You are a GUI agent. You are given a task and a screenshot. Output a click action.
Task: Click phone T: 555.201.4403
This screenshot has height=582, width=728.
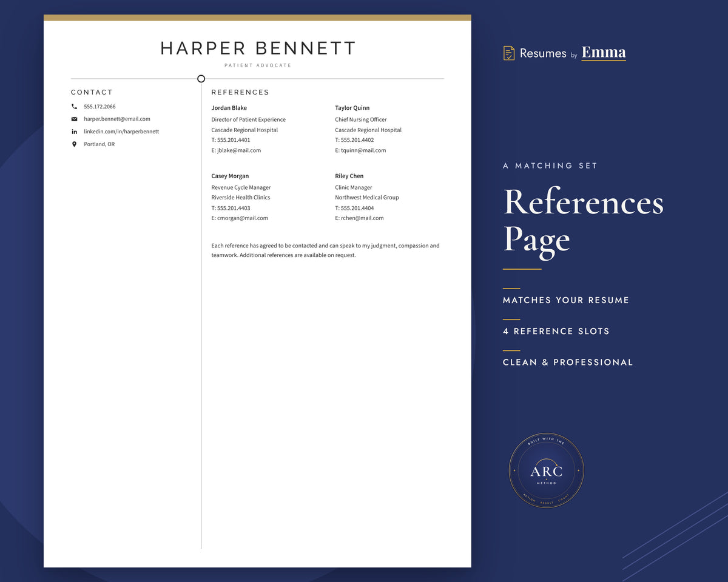pyautogui.click(x=231, y=208)
